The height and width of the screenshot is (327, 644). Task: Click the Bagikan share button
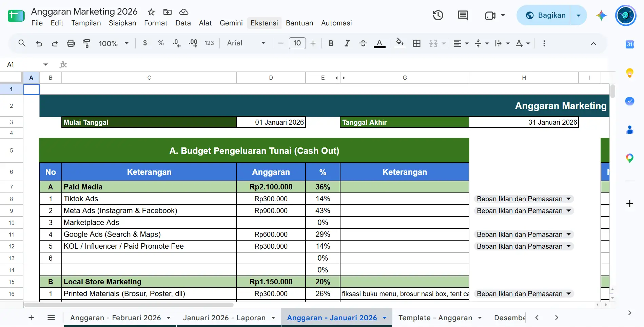point(545,15)
